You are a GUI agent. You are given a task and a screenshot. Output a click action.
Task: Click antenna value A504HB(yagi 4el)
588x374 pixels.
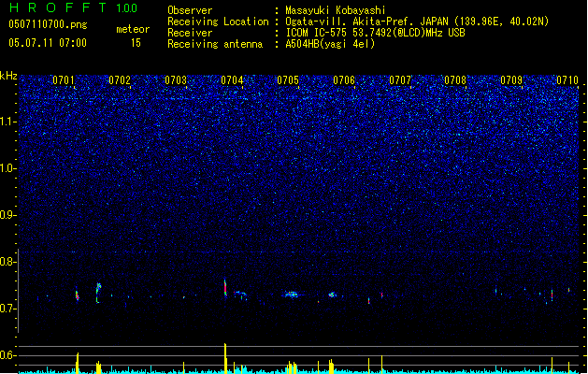pyautogui.click(x=330, y=44)
